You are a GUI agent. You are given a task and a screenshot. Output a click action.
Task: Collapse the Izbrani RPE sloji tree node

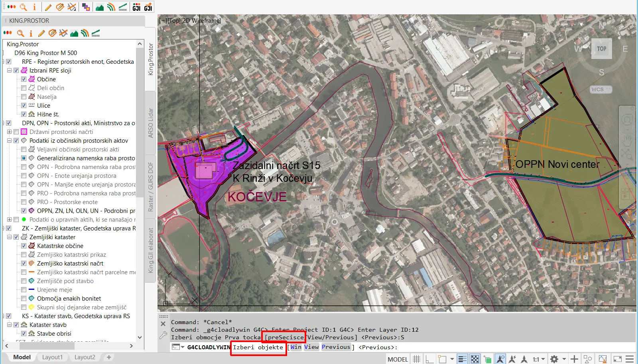point(9,71)
